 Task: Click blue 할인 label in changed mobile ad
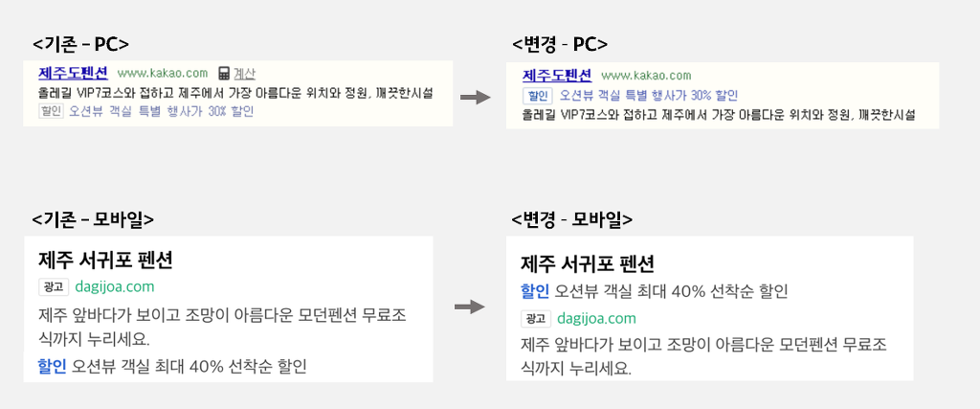tap(535, 291)
